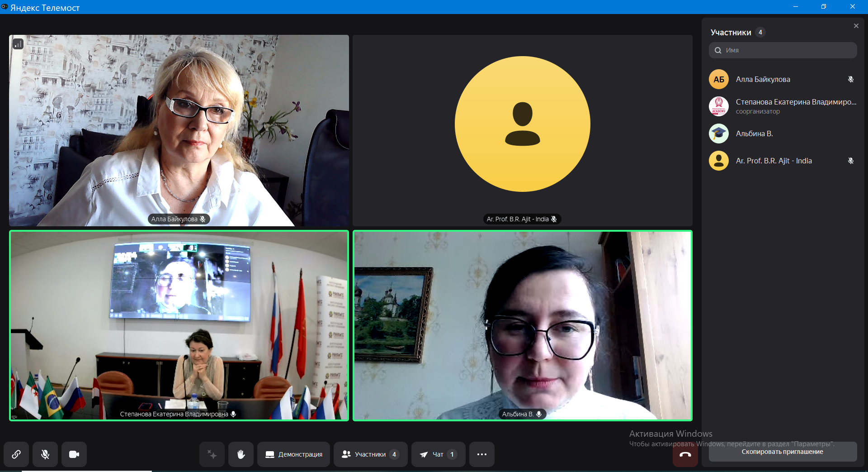Open the Чат panel

pyautogui.click(x=438, y=454)
